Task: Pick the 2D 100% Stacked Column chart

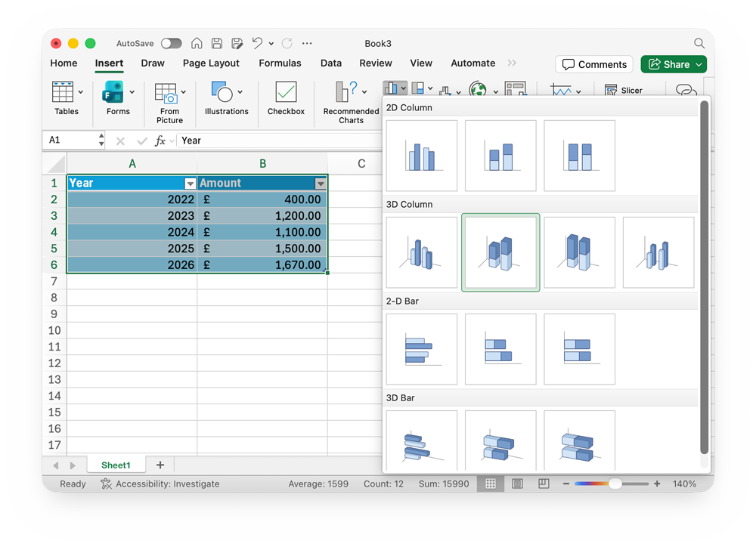Action: [x=579, y=156]
